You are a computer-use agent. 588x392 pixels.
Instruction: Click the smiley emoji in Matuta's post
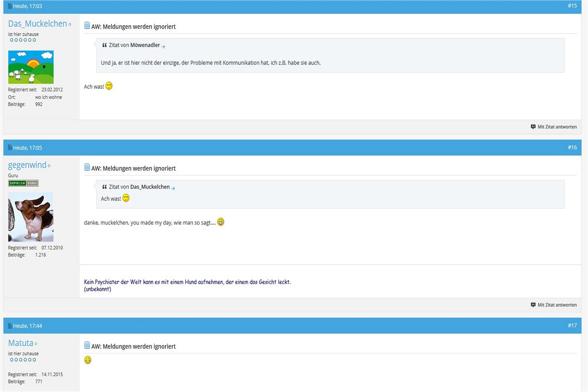click(88, 360)
